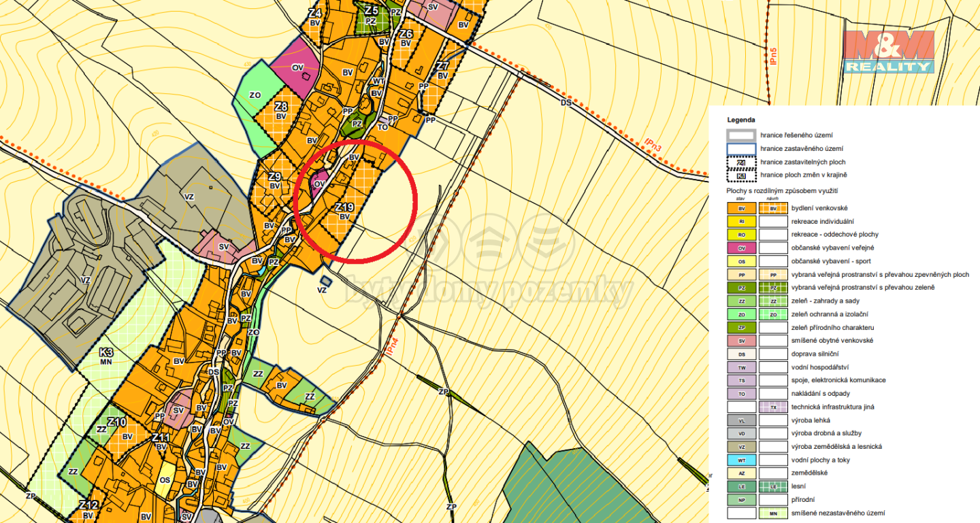
Task: Click the khaki VZ legend swatch
Action: [742, 447]
